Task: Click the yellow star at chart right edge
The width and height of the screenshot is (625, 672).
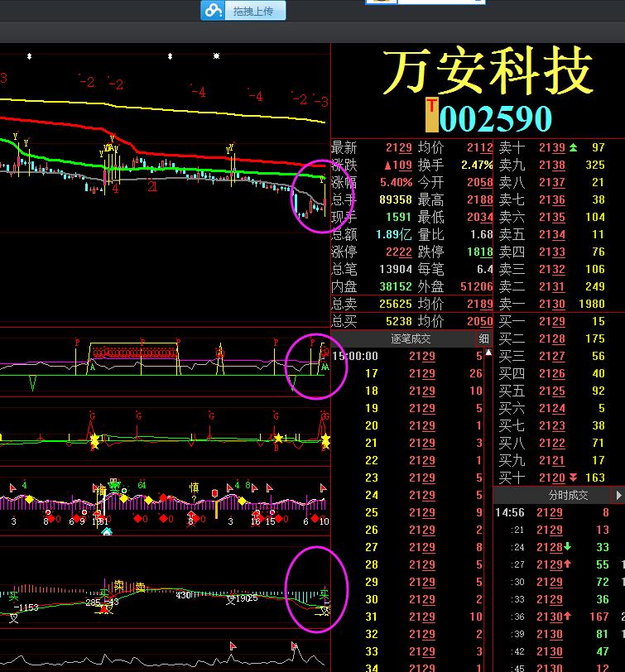Action: coord(325,439)
